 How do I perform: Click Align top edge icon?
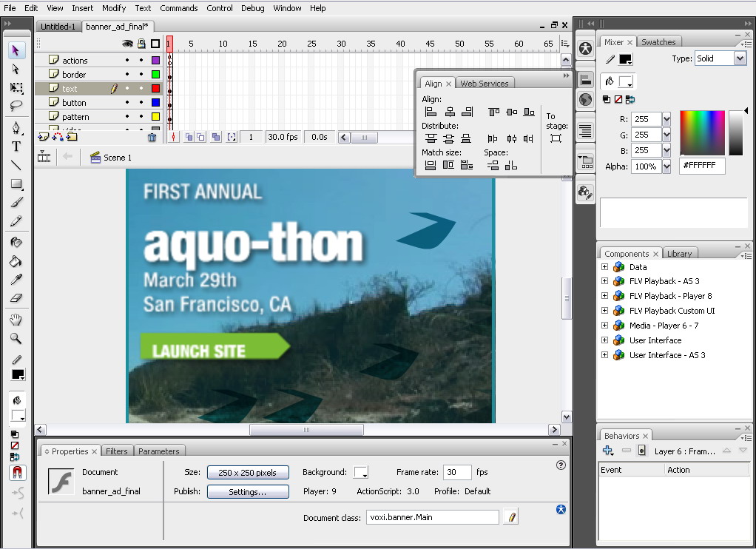point(493,112)
